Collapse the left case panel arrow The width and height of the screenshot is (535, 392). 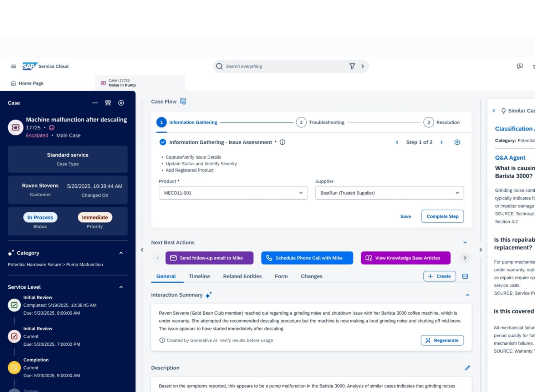(x=142, y=250)
